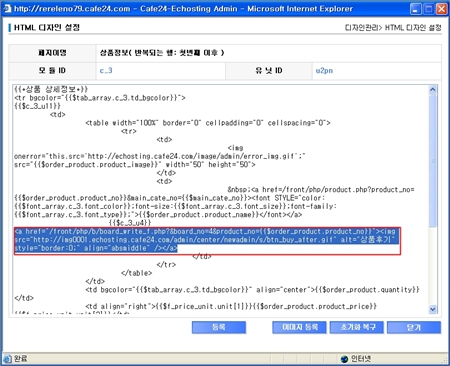Screen dimensions: 450x366
Task: Click the window resize grip in the status bar corner
Action: click(444, 360)
